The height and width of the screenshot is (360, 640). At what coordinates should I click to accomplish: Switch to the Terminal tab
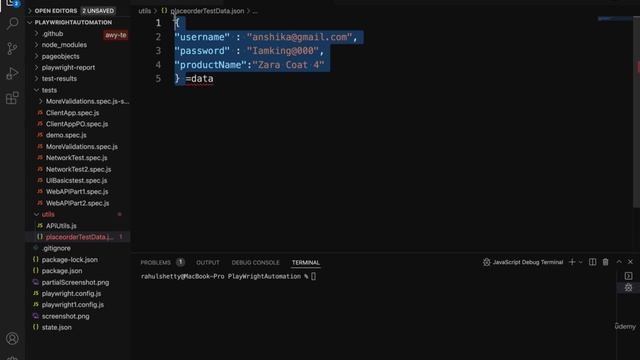click(306, 262)
